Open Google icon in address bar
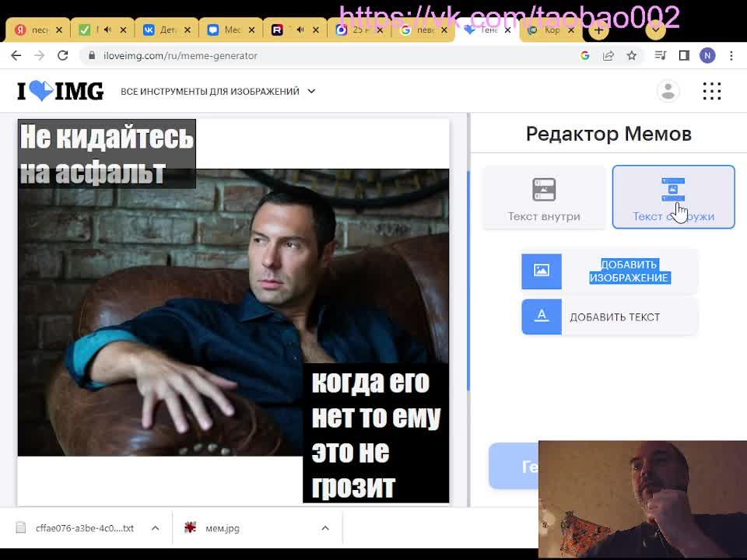Screen dimensions: 747x560 pyautogui.click(x=585, y=56)
